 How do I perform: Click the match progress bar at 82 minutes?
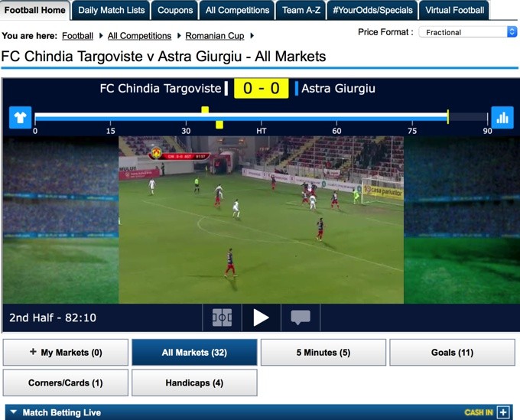pos(447,117)
